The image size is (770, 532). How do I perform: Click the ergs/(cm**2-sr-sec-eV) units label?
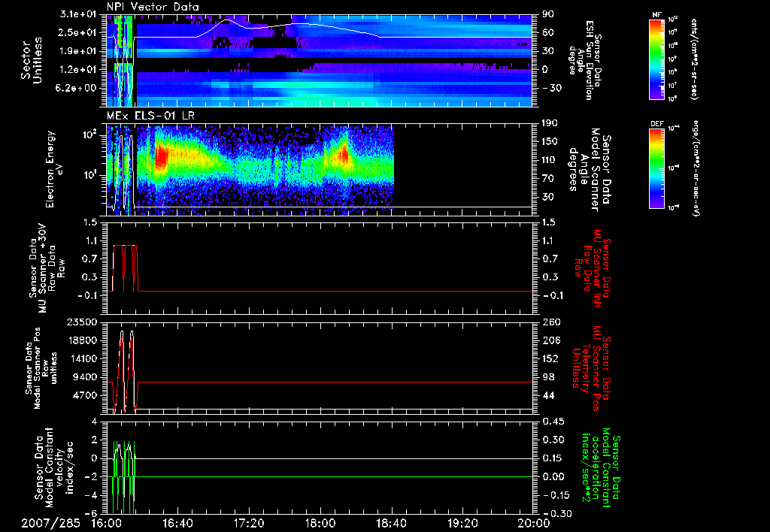[696, 168]
